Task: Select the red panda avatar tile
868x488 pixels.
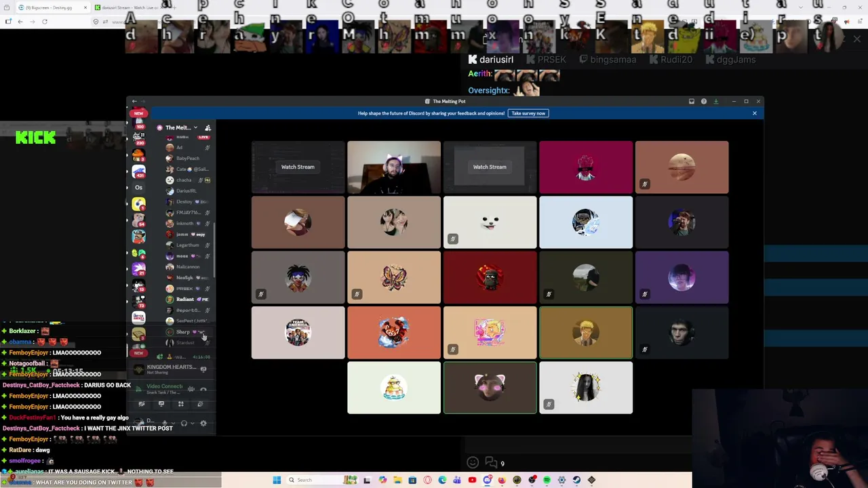Action: [x=394, y=332]
